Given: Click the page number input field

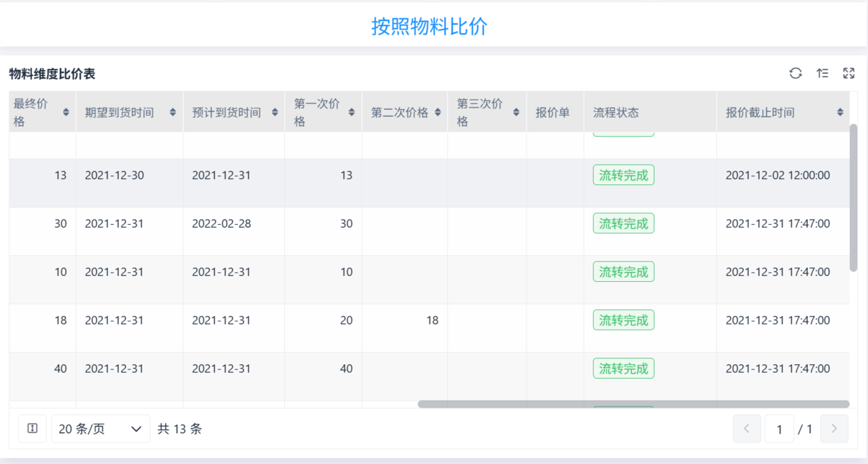Looking at the screenshot, I should (x=779, y=429).
